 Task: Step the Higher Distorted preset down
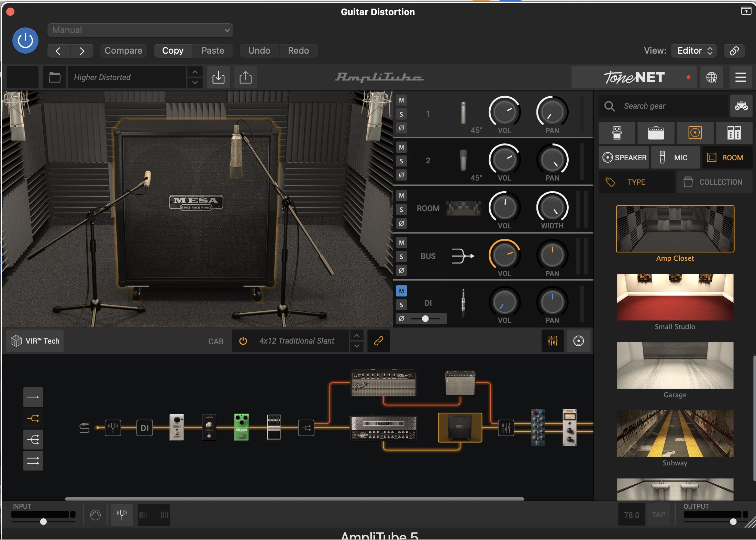coord(195,83)
